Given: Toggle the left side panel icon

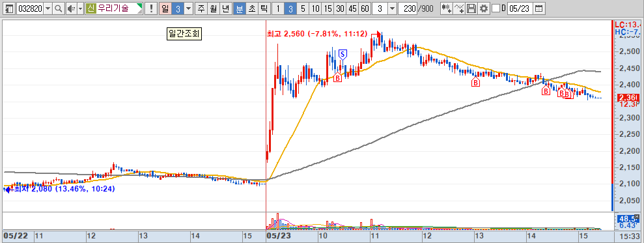Looking at the screenshot, I should [9, 8].
